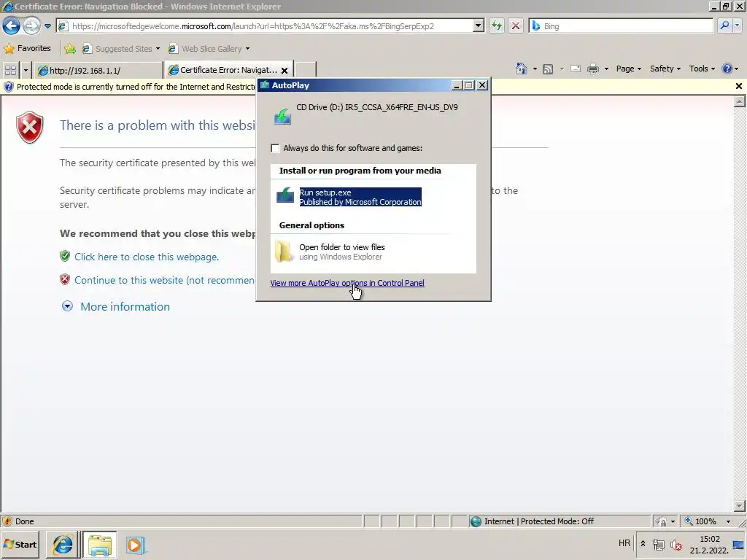The height and width of the screenshot is (560, 747).
Task: Close the Protected mode information bar
Action: click(738, 86)
